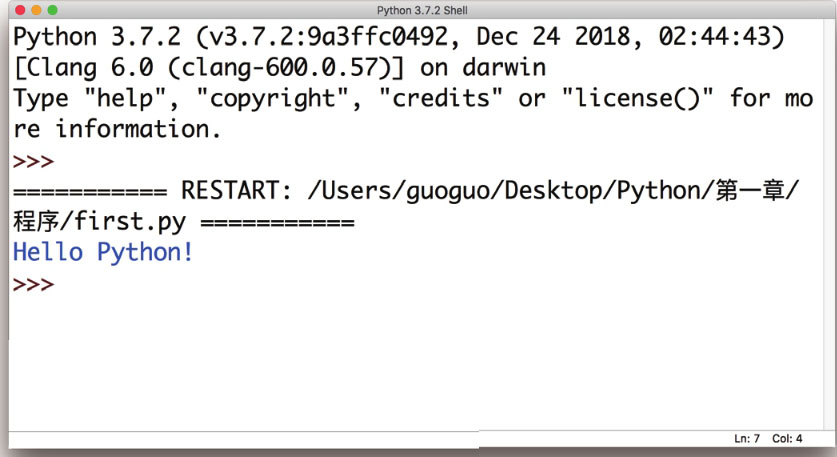
Task: Click the Ln: 7 status indicator
Action: click(x=747, y=439)
